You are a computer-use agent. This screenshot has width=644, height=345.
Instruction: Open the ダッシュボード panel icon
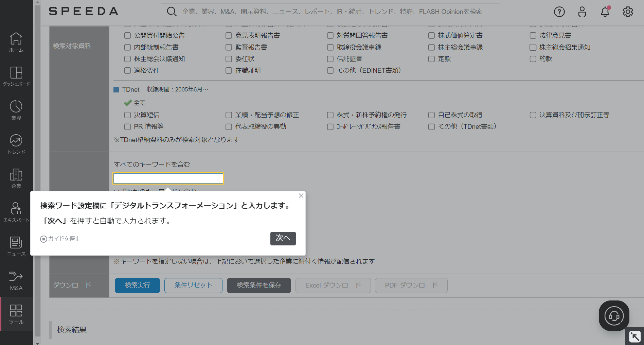(16, 75)
